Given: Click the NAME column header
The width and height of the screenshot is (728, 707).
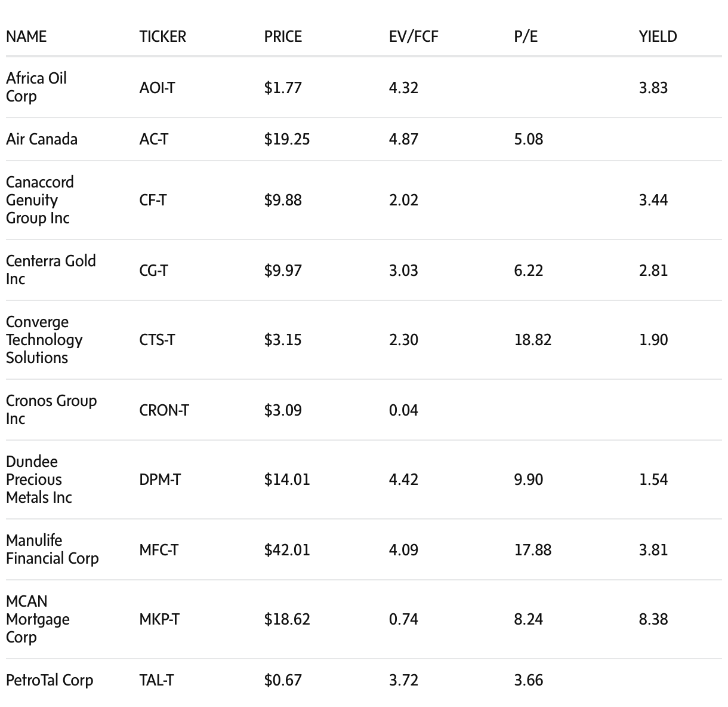Looking at the screenshot, I should pyautogui.click(x=26, y=36).
